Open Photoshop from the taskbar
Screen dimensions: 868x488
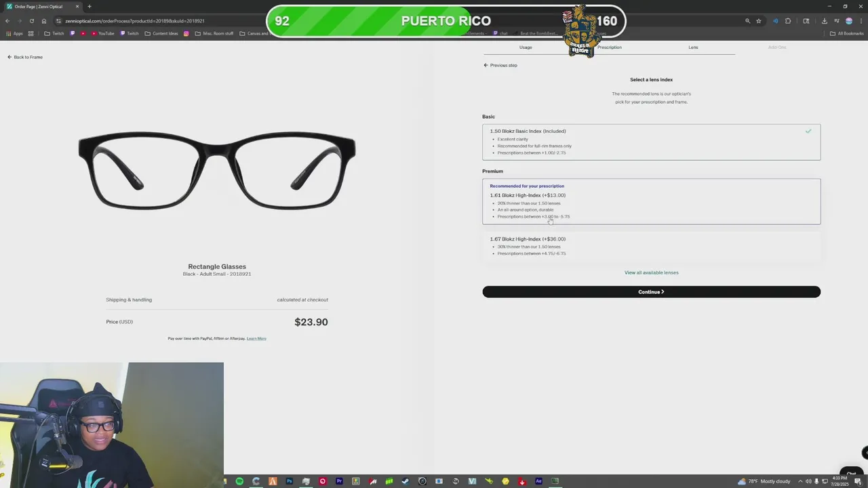290,481
